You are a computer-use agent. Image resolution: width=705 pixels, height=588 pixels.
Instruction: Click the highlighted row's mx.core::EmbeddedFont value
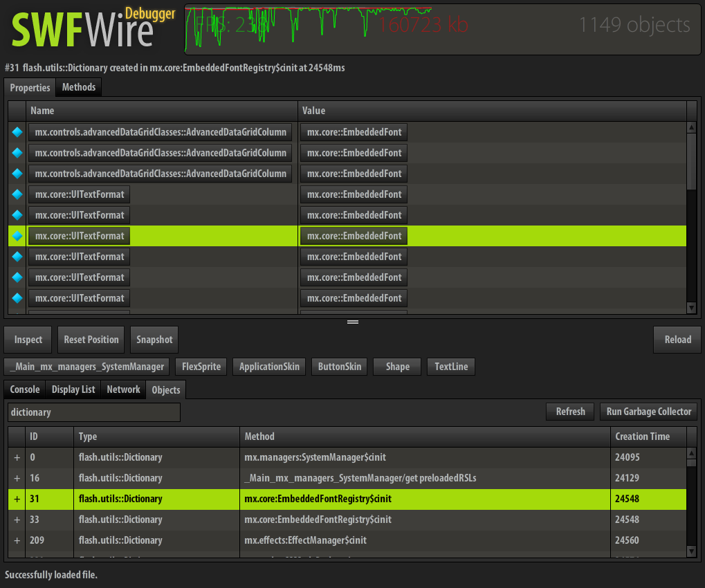click(354, 236)
